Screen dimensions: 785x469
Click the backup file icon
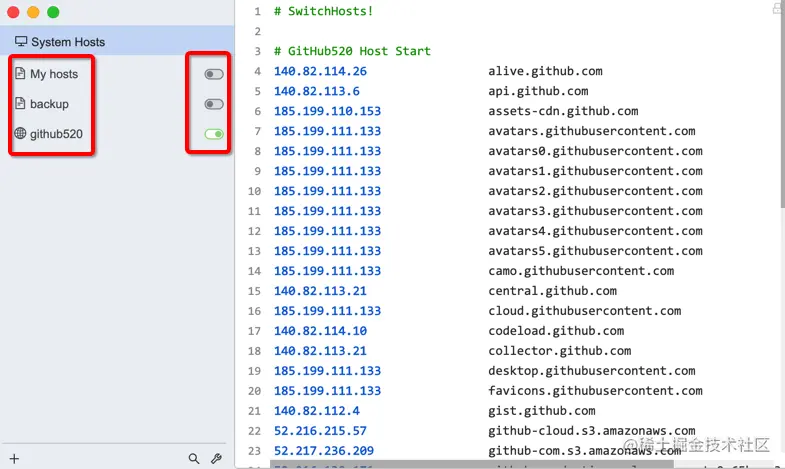click(20, 104)
